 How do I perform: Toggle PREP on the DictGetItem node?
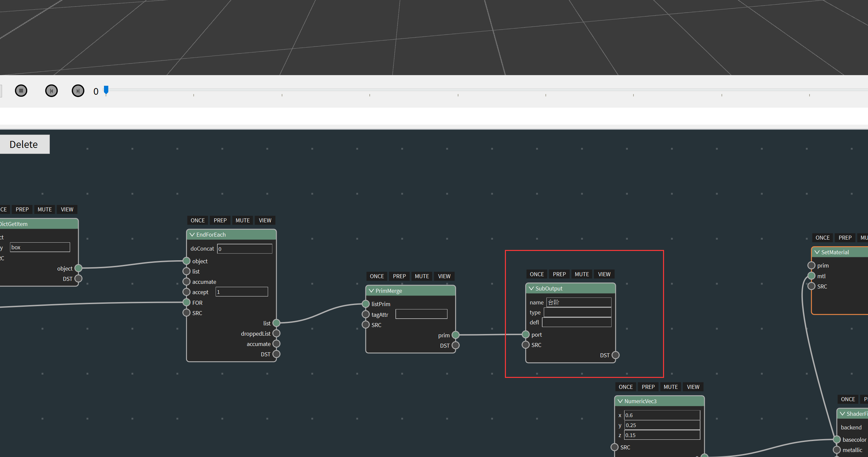click(22, 209)
